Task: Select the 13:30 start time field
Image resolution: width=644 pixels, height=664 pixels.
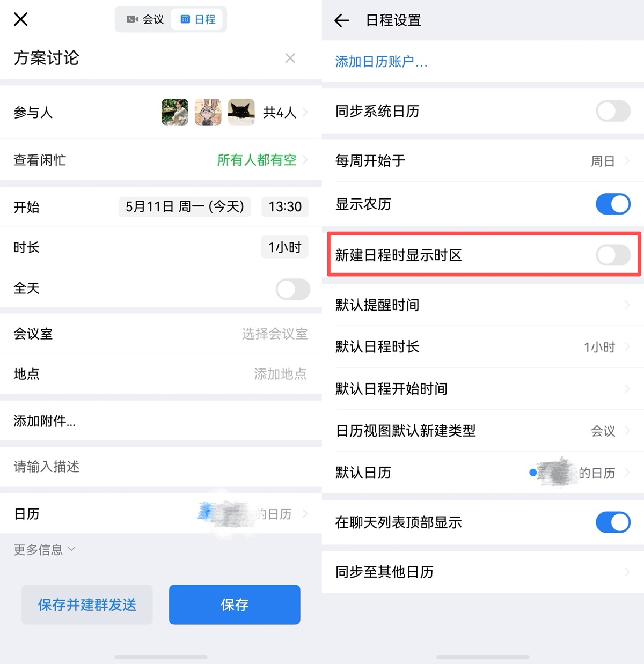Action: pos(285,206)
